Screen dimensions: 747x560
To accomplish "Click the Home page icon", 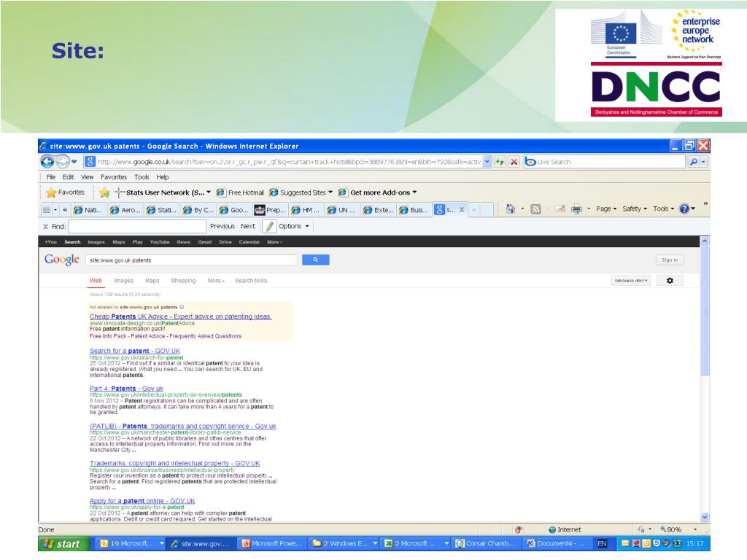I will click(510, 209).
